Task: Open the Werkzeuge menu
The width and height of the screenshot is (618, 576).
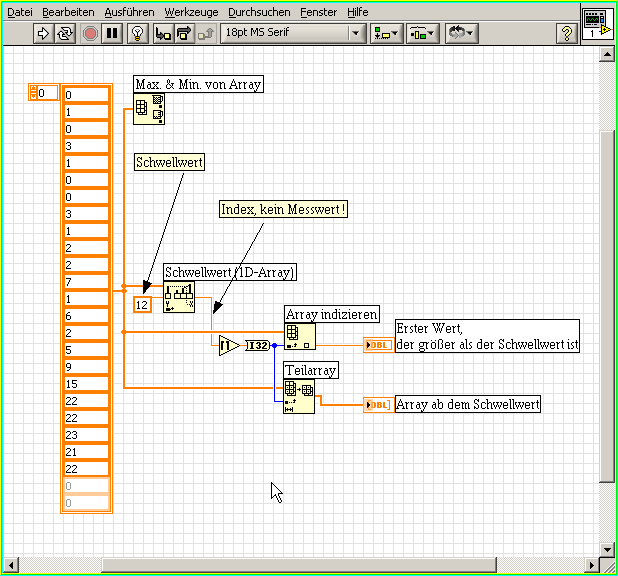Action: tap(191, 12)
